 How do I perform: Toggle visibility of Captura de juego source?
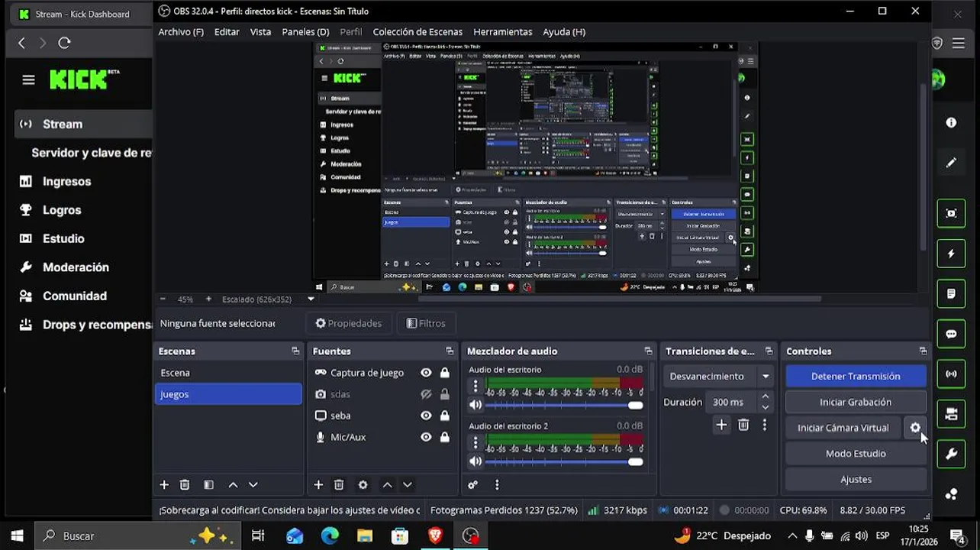click(426, 373)
